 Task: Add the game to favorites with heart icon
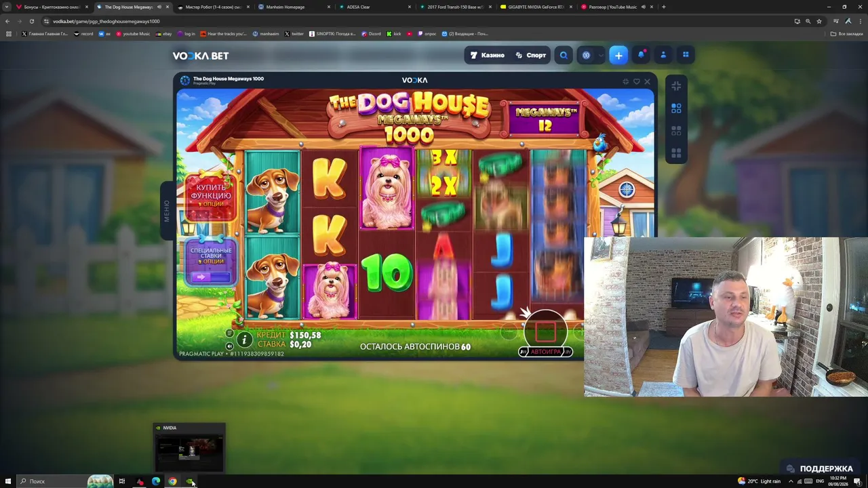coord(636,81)
